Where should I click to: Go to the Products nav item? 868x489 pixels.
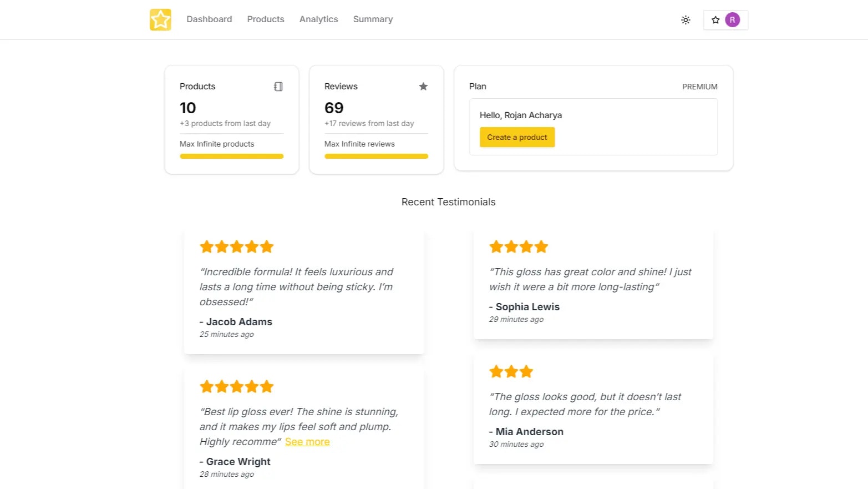point(266,19)
